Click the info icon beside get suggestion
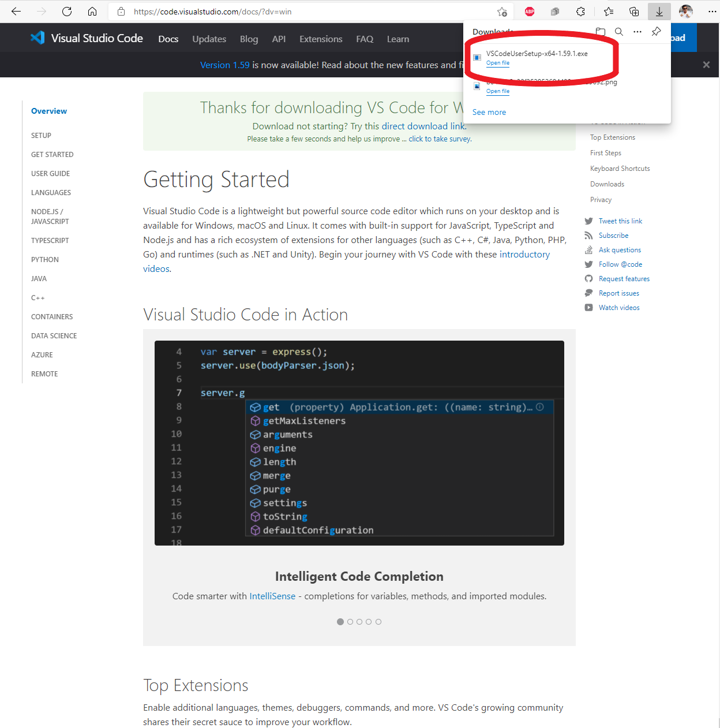 540,407
